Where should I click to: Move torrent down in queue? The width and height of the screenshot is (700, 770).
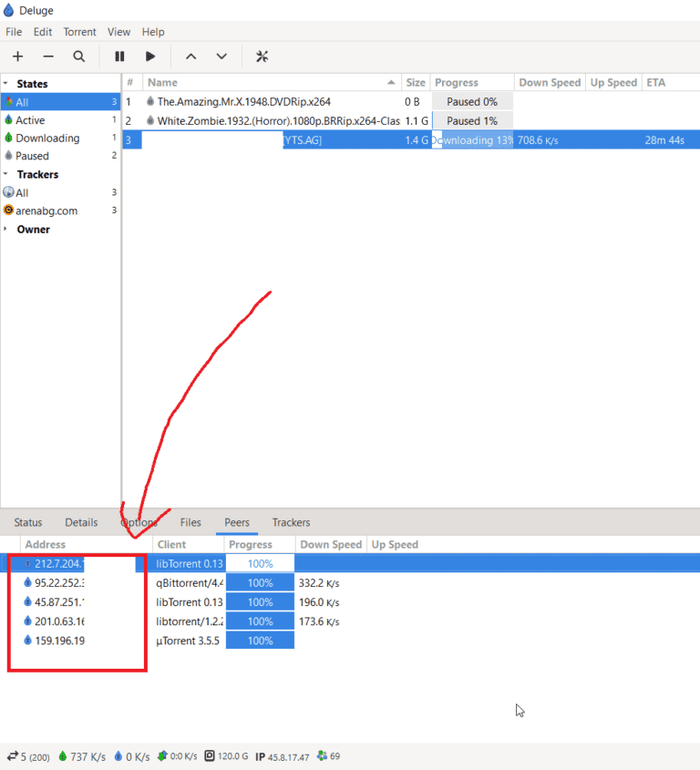click(221, 56)
